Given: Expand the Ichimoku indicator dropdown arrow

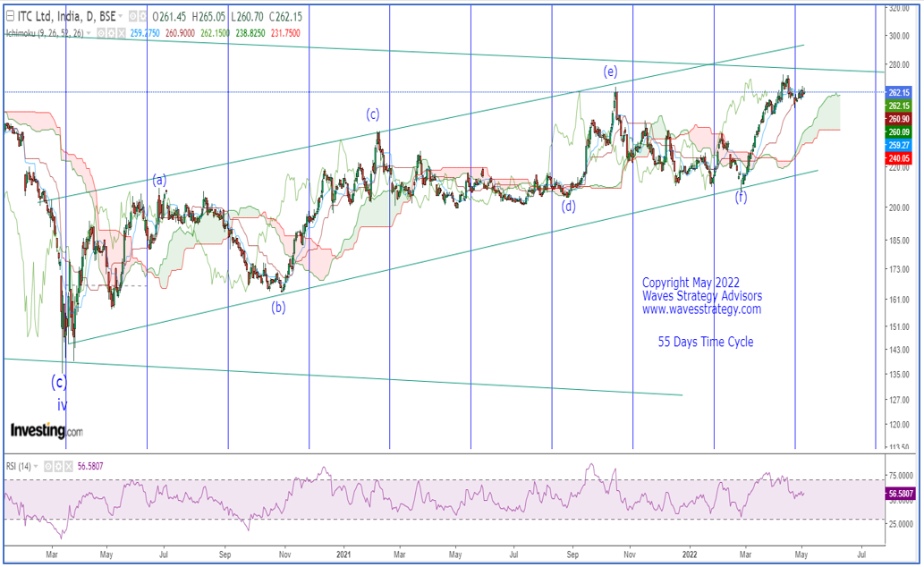Looking at the screenshot, I should [x=89, y=33].
